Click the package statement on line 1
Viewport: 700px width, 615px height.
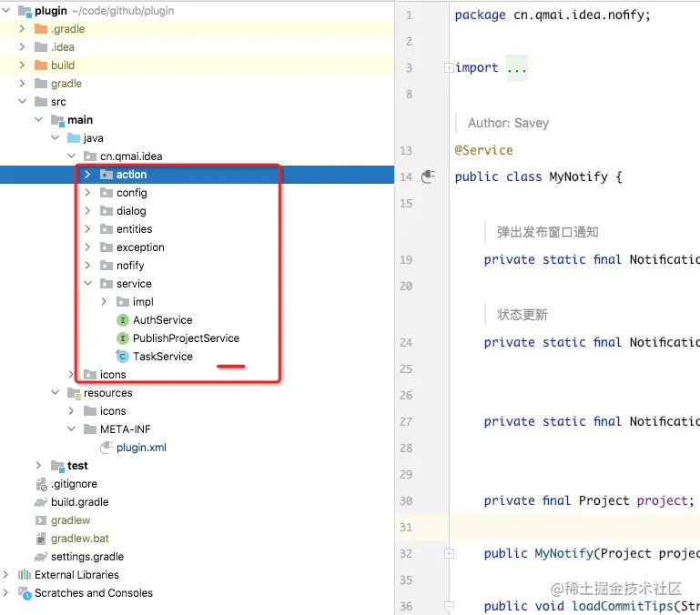tap(553, 15)
